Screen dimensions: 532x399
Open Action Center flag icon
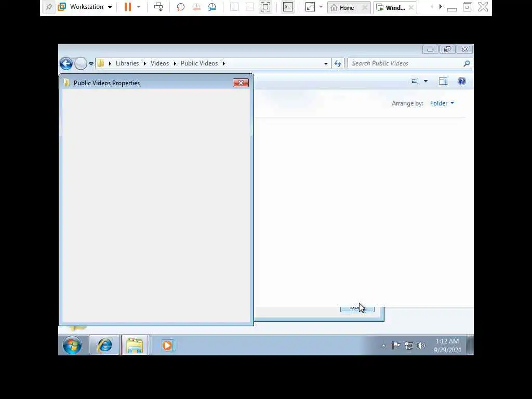pos(395,345)
